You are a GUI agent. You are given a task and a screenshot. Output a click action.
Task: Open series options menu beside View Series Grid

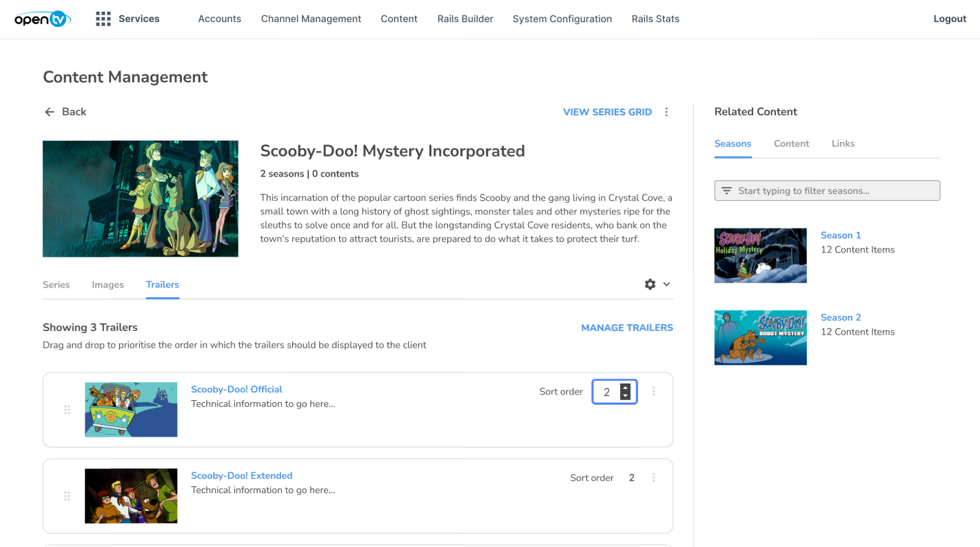tap(666, 112)
